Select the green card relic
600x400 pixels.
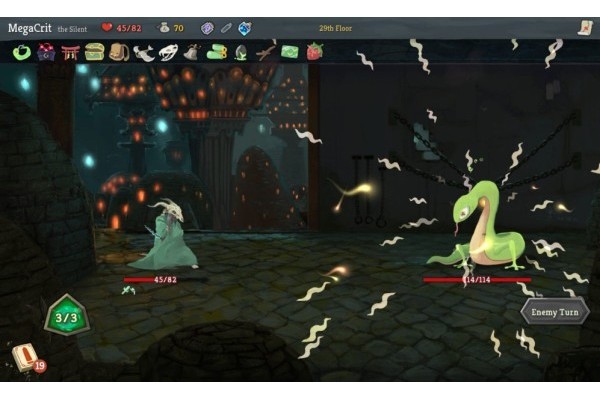[290, 52]
